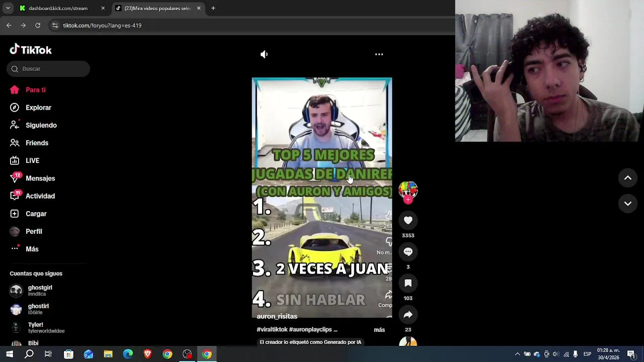Open Microsoft Edge from the taskbar
644x362 pixels.
coord(128,354)
